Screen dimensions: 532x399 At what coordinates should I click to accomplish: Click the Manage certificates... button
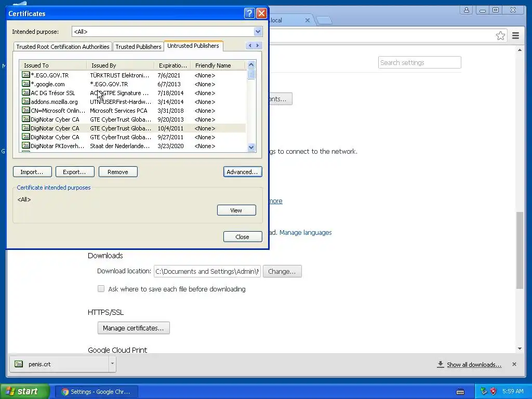134,328
